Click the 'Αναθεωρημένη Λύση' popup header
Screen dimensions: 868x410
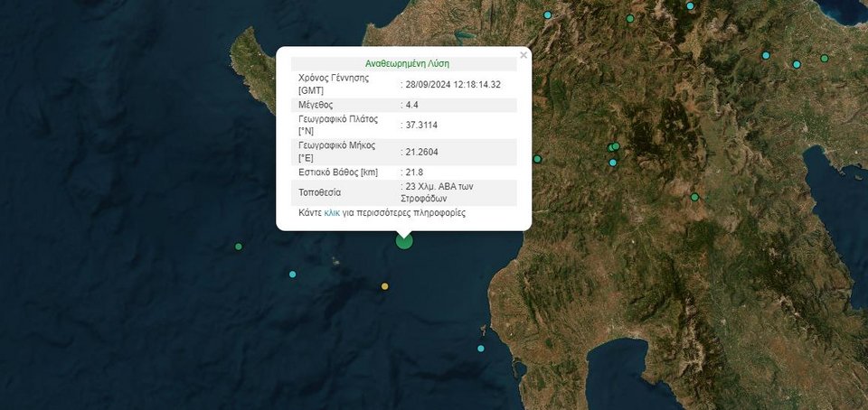coord(407,63)
